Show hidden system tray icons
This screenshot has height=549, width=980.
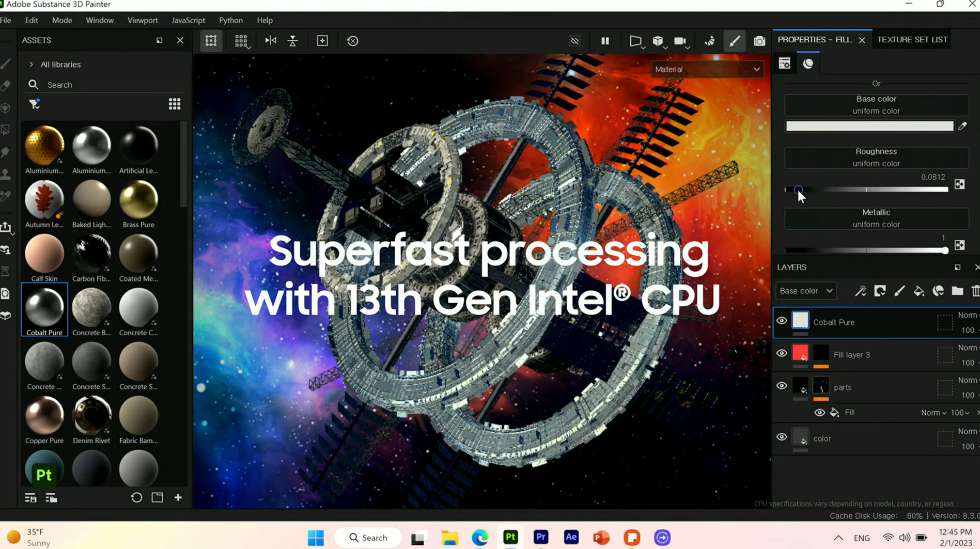pyautogui.click(x=838, y=538)
